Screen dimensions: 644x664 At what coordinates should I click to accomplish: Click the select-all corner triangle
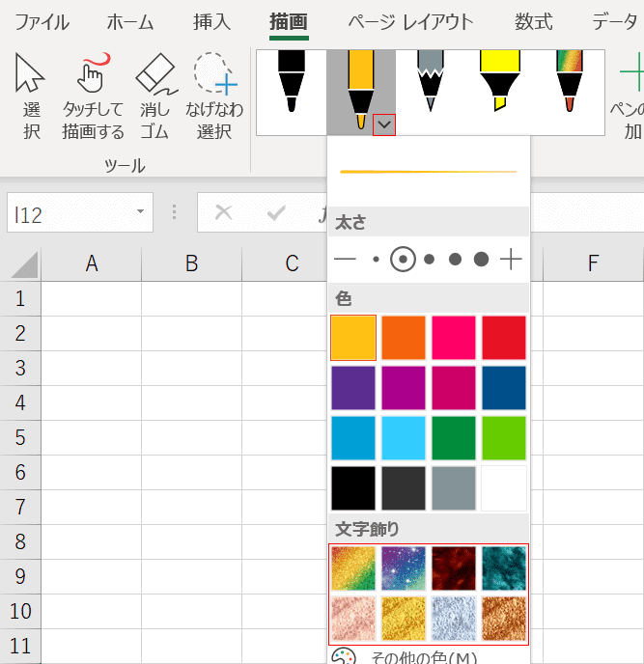pyautogui.click(x=24, y=264)
